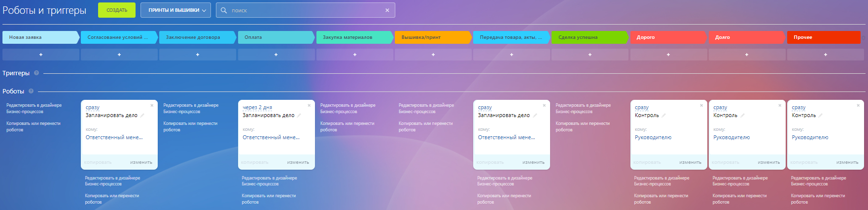Image resolution: width=868 pixels, height=210 pixels.
Task: Click копировать on Долго Контроль robot
Action: pyautogui.click(x=726, y=162)
